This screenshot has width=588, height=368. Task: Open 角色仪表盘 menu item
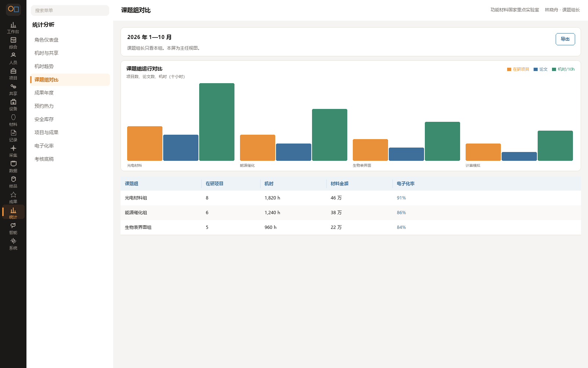tap(70, 40)
